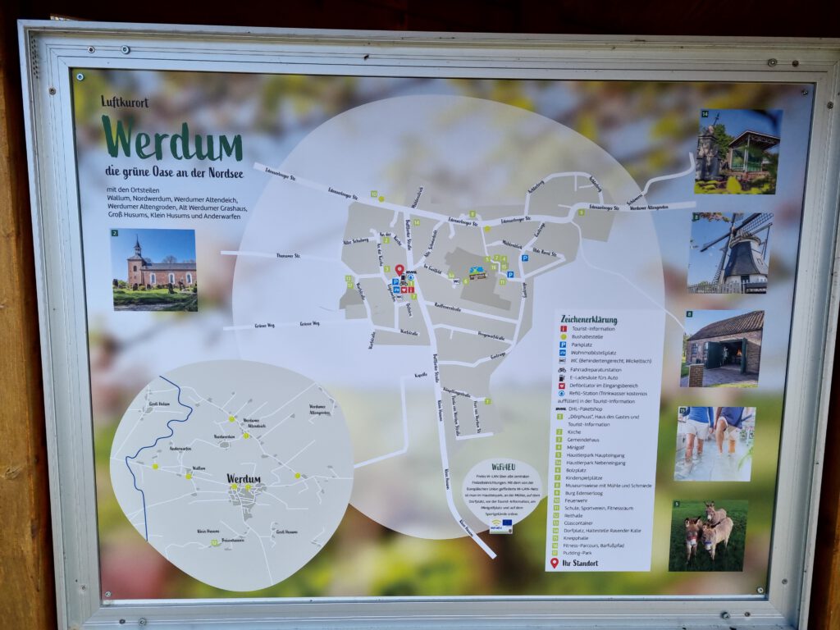The width and height of the screenshot is (840, 630).
Task: Click the Parkplatz icon in the legend
Action: pyautogui.click(x=562, y=345)
